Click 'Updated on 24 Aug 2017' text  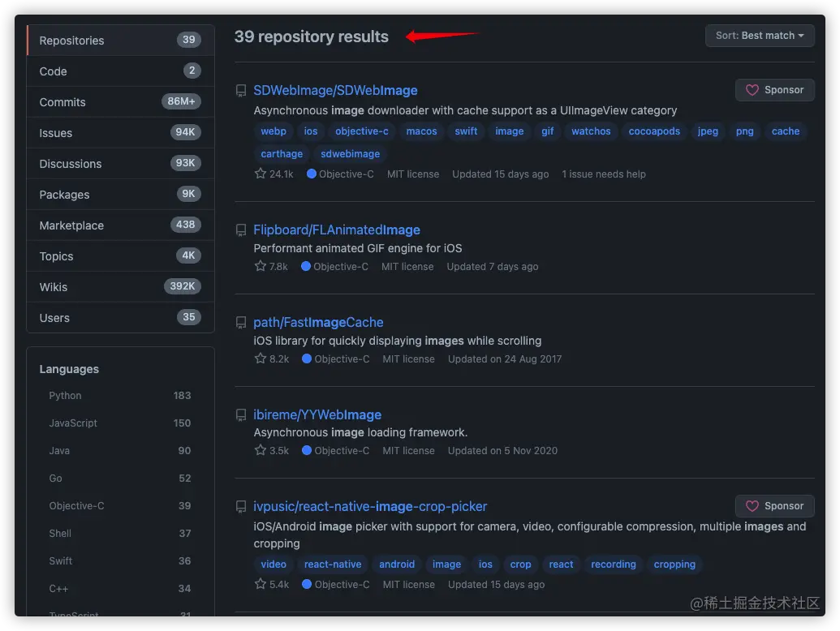[505, 358]
